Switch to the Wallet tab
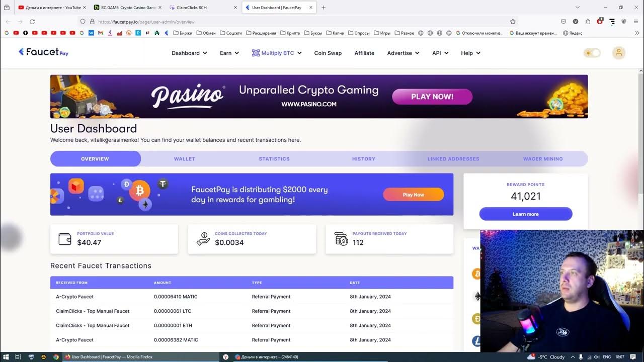Viewport: 644px width, 362px height. point(185,159)
